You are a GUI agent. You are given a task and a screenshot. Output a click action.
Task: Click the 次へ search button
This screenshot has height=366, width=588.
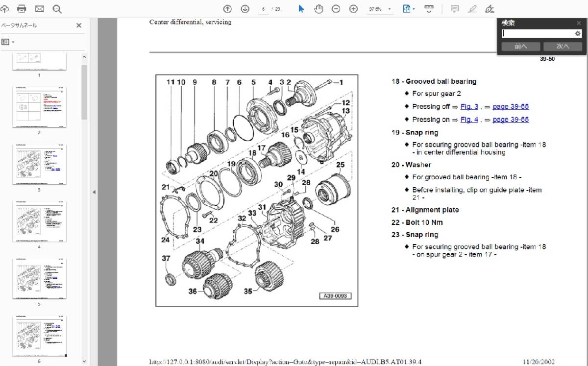tap(563, 47)
